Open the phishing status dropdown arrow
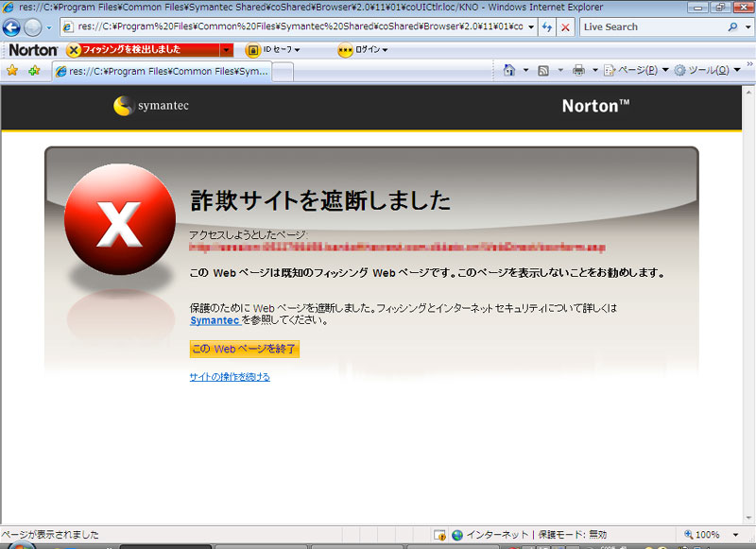The height and width of the screenshot is (549, 756). point(226,50)
